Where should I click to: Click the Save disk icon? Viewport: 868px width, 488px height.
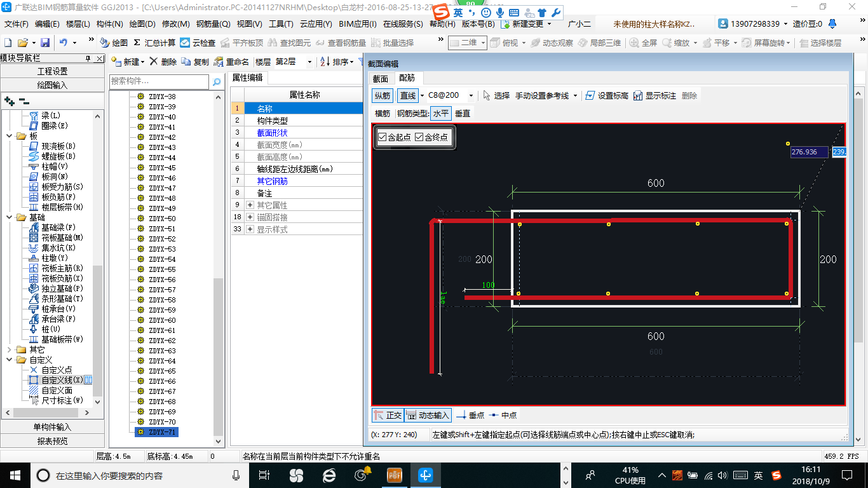(45, 43)
